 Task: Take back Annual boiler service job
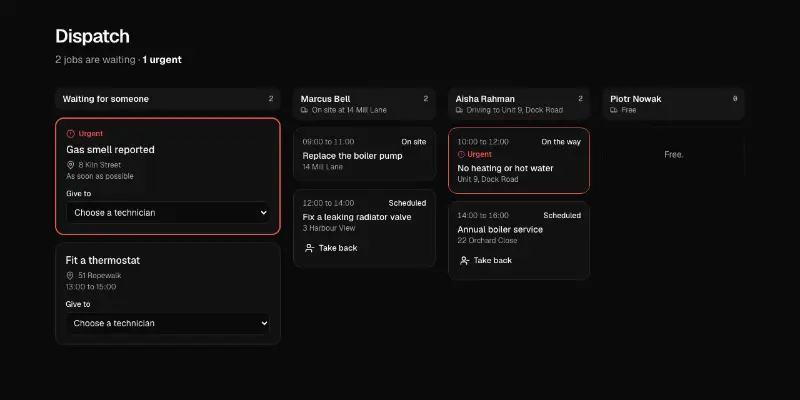coord(486,260)
